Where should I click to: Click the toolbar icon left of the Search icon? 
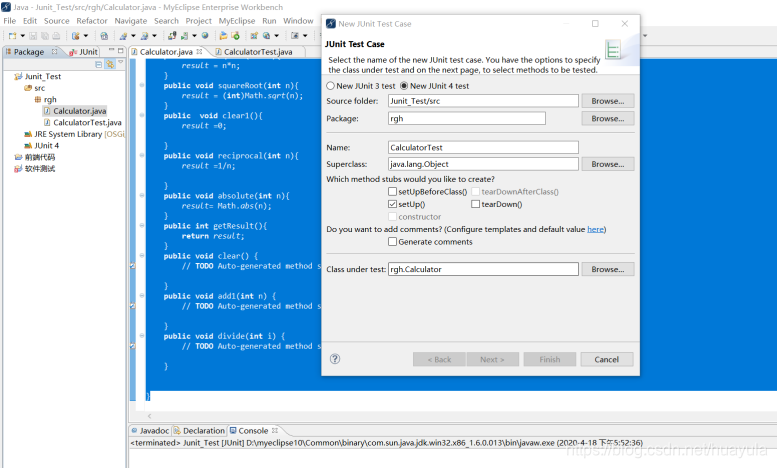254,36
